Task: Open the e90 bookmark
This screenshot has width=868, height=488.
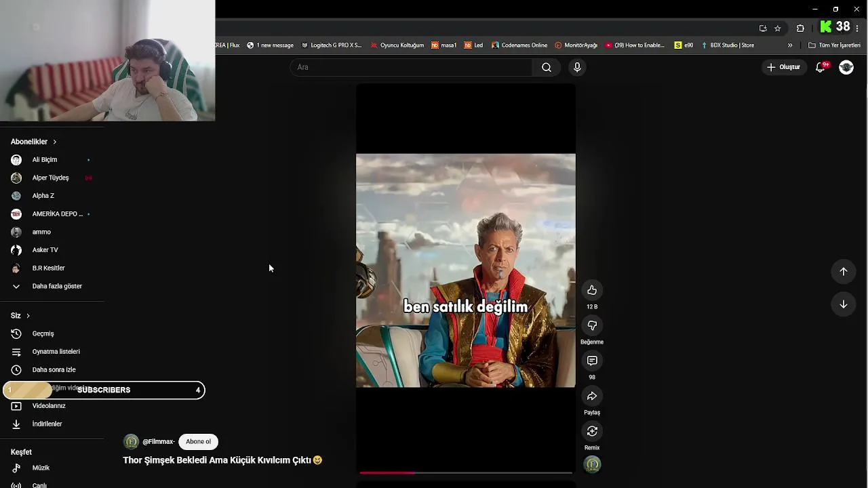Action: point(684,45)
